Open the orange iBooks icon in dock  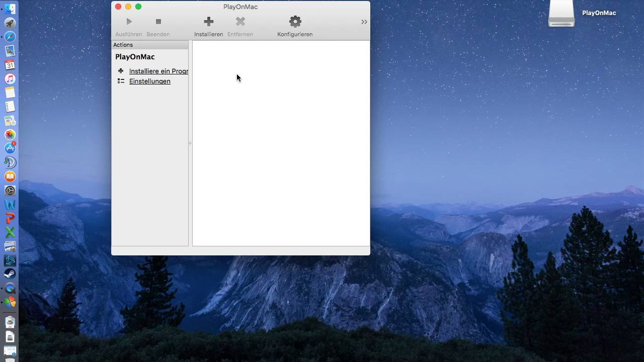[x=10, y=176]
